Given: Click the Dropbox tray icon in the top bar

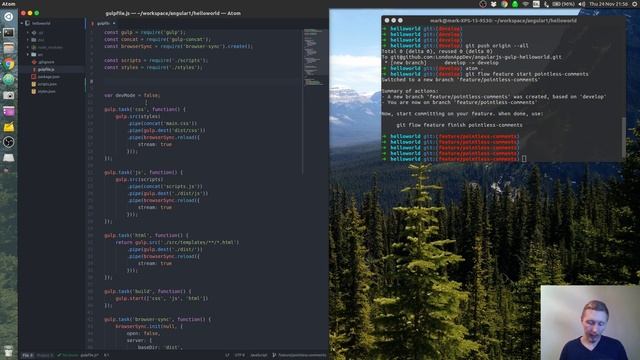Looking at the screenshot, I should pyautogui.click(x=493, y=4).
